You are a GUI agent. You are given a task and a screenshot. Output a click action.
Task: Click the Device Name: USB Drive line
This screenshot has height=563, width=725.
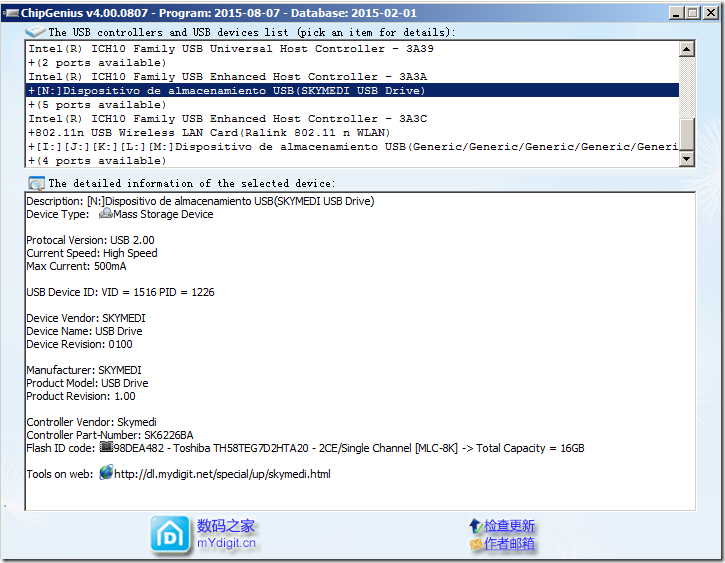click(84, 331)
